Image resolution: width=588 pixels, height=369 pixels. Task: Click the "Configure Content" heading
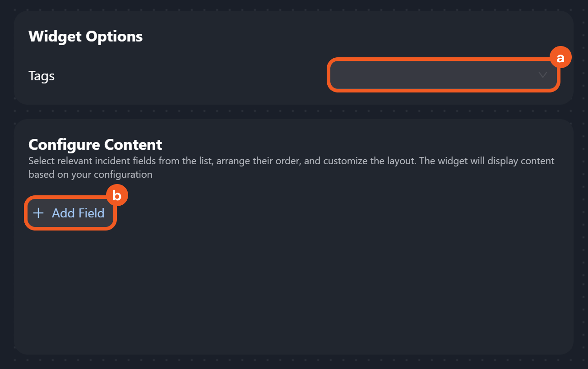click(95, 144)
